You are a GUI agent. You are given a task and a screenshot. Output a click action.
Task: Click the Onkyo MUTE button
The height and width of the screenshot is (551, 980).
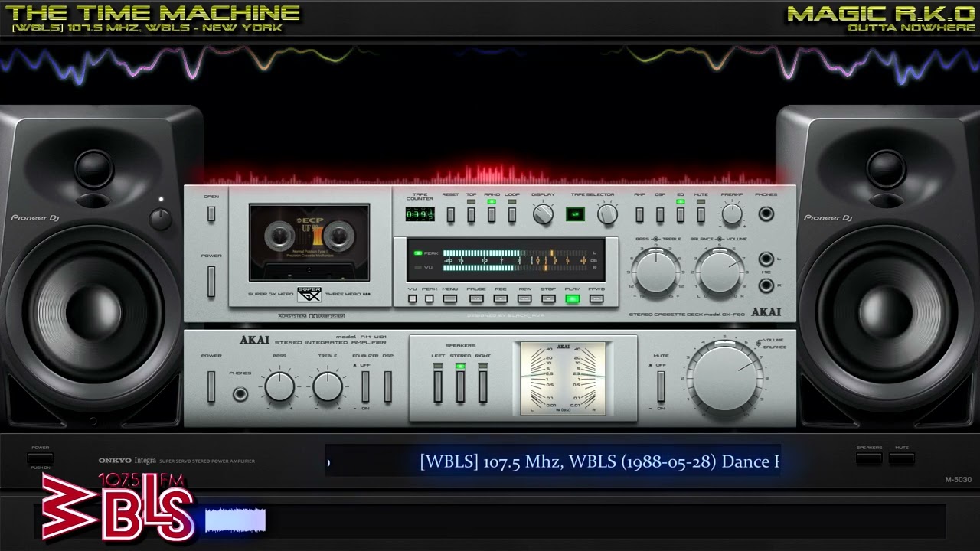pyautogui.click(x=902, y=458)
